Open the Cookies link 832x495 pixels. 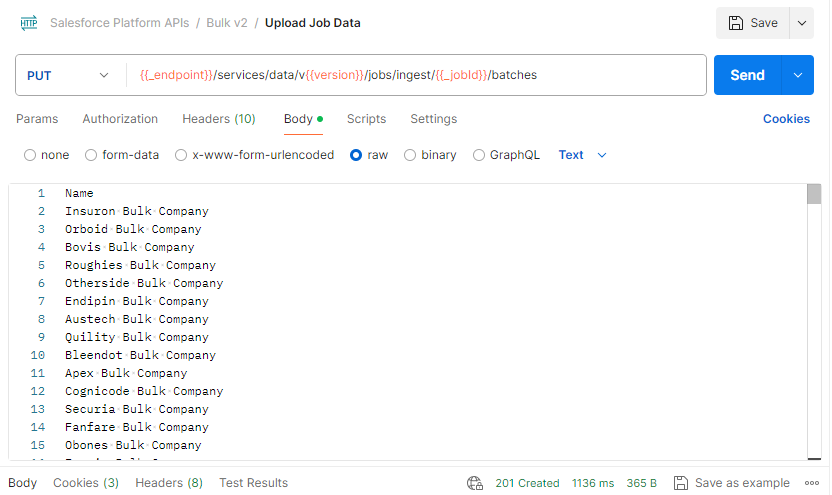pos(786,119)
